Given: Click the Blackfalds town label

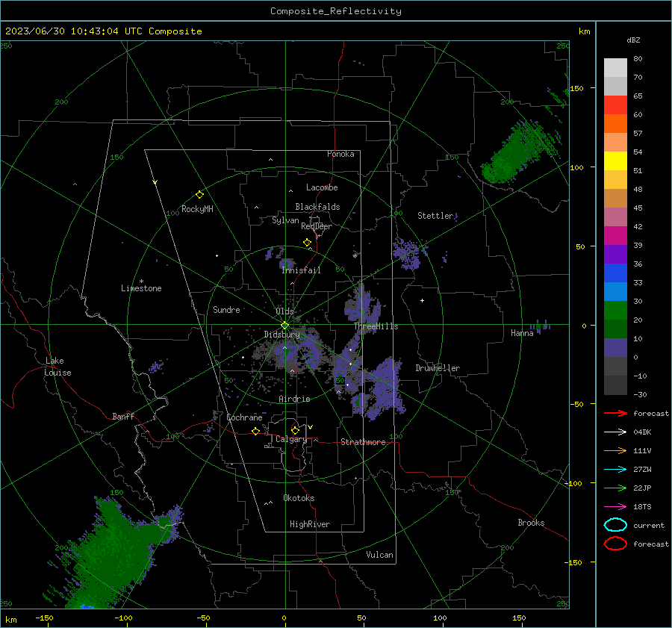Looking at the screenshot, I should 317,207.
